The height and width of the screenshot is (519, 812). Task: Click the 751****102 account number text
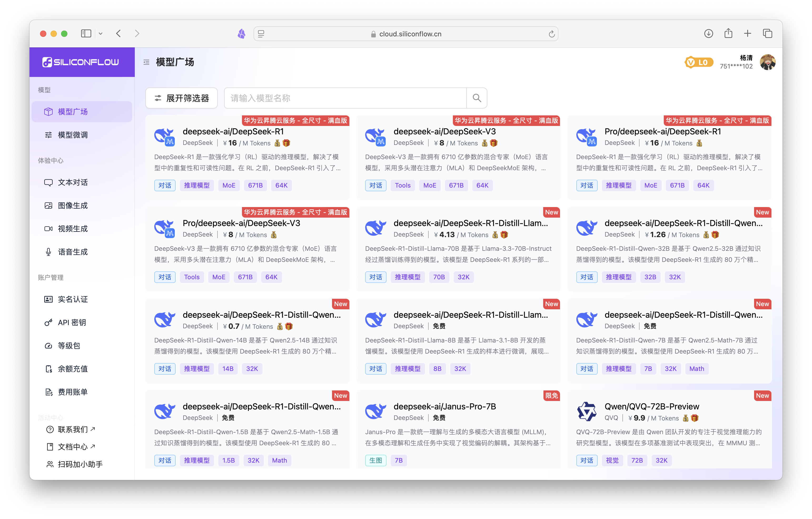[x=736, y=66]
